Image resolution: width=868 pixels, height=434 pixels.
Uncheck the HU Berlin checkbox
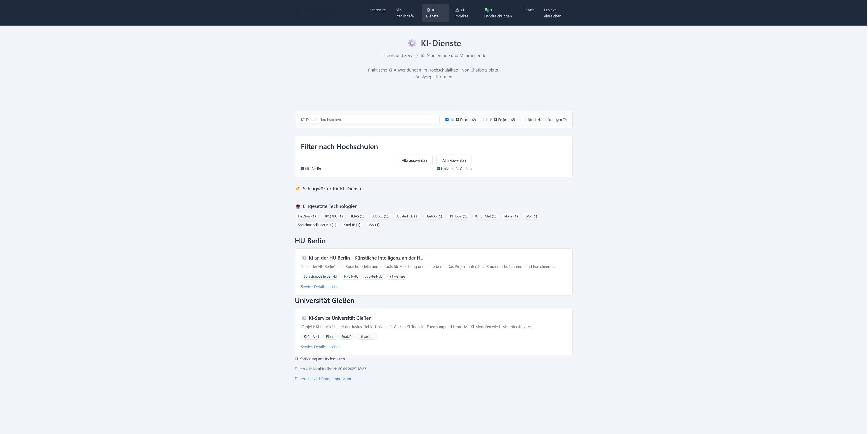point(302,169)
